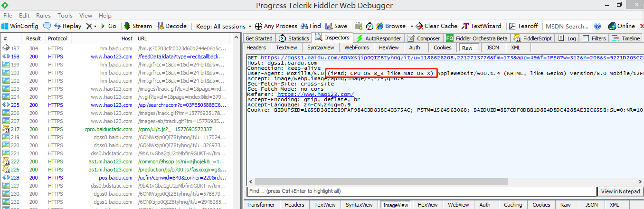Select response Transformer tab

(x=260, y=205)
